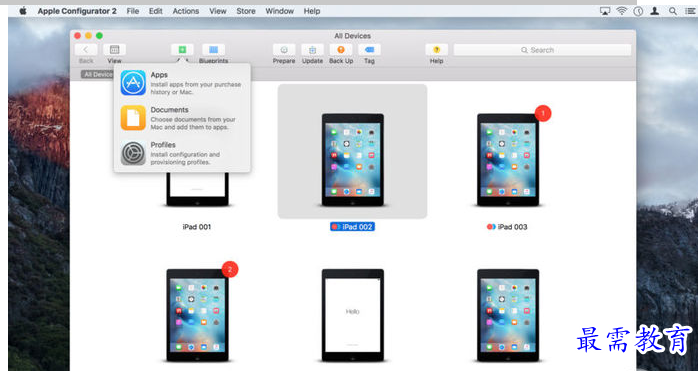Click the App Store icon beside Apps
Screen dimensions: 698x371
(x=133, y=83)
